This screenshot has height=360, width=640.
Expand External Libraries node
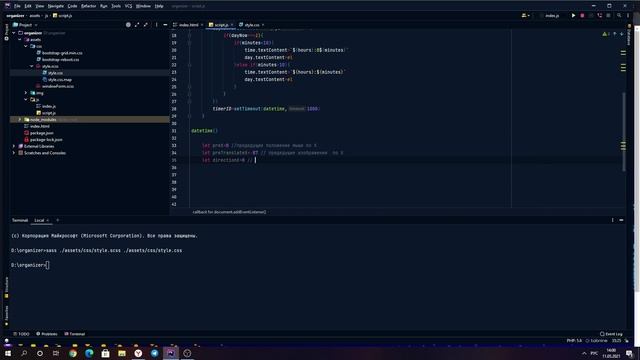click(14, 146)
